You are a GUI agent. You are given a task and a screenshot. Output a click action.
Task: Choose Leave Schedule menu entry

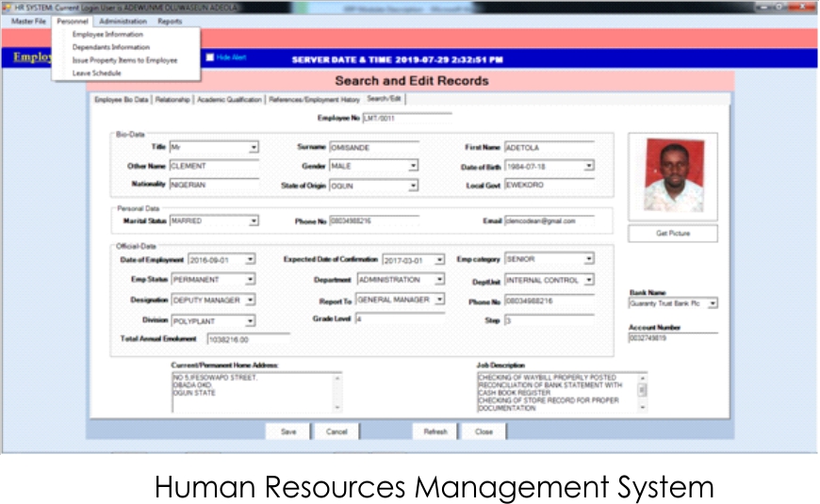click(97, 73)
